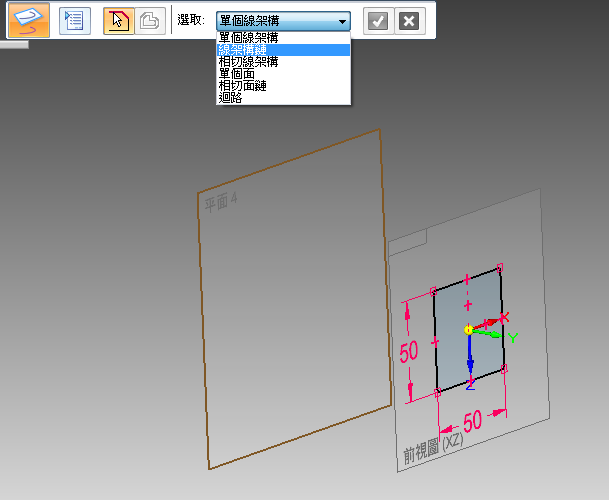Click the yellow origin point of the triad
This screenshot has height=500, width=609.
pyautogui.click(x=468, y=330)
